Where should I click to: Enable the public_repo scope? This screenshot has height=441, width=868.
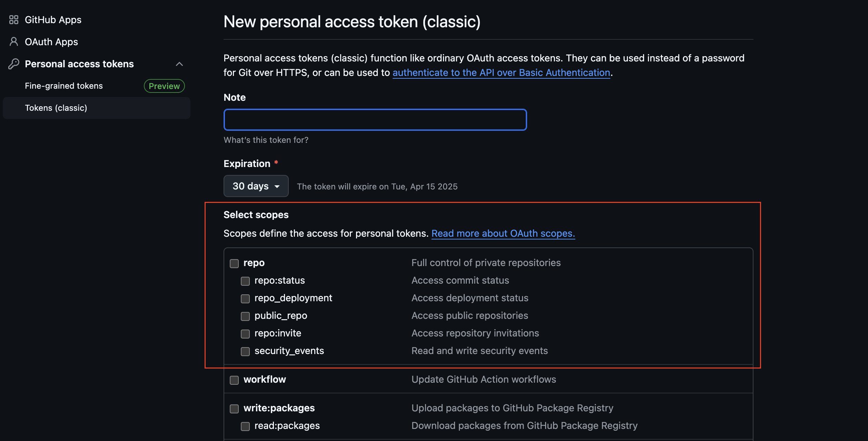(245, 316)
